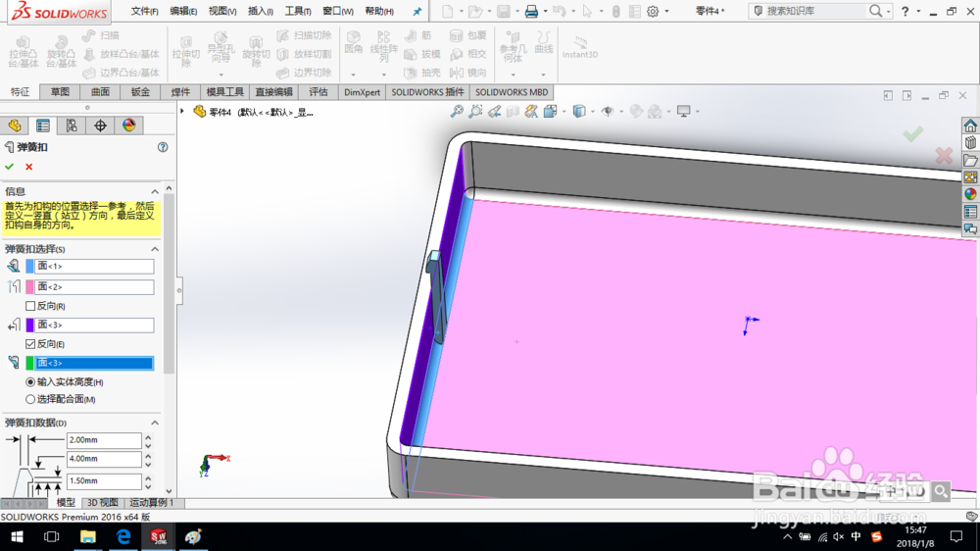Pin the menu bar with pushpin icon
980x551 pixels.
pyautogui.click(x=416, y=11)
